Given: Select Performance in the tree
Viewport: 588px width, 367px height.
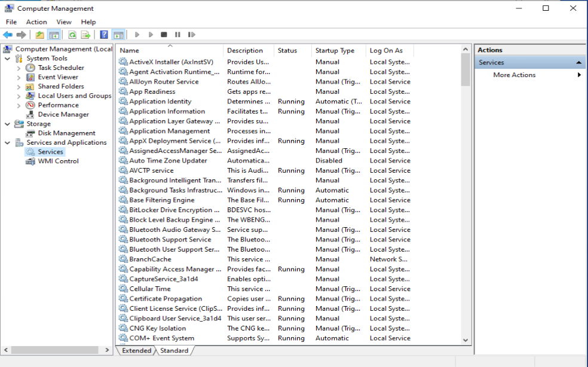Looking at the screenshot, I should click(58, 105).
